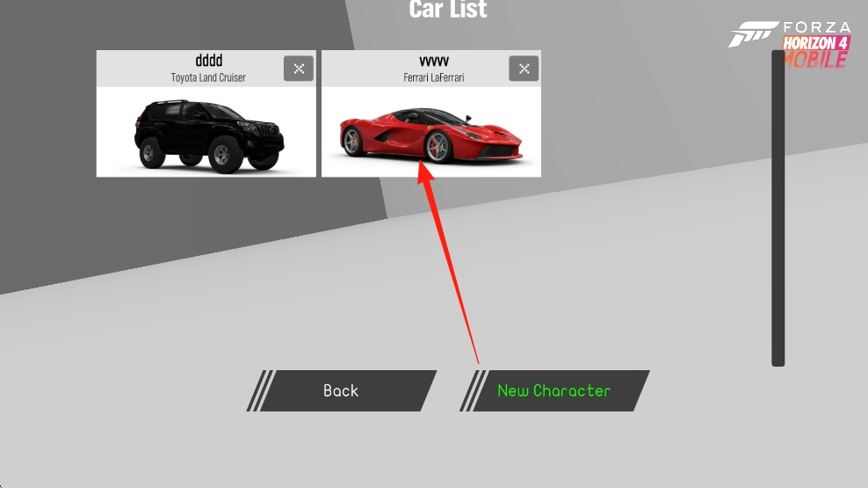Click the car list vertical scrollbar
This screenshot has width=868, height=488.
[778, 208]
